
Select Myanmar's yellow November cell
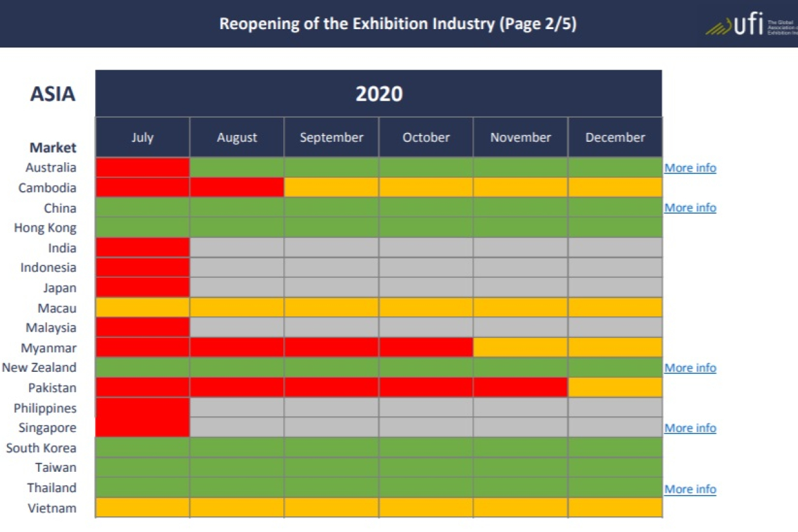tap(521, 348)
